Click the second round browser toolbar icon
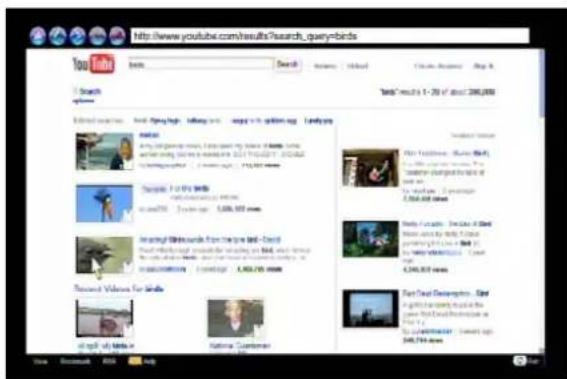This screenshot has height=379, width=567. tap(58, 36)
